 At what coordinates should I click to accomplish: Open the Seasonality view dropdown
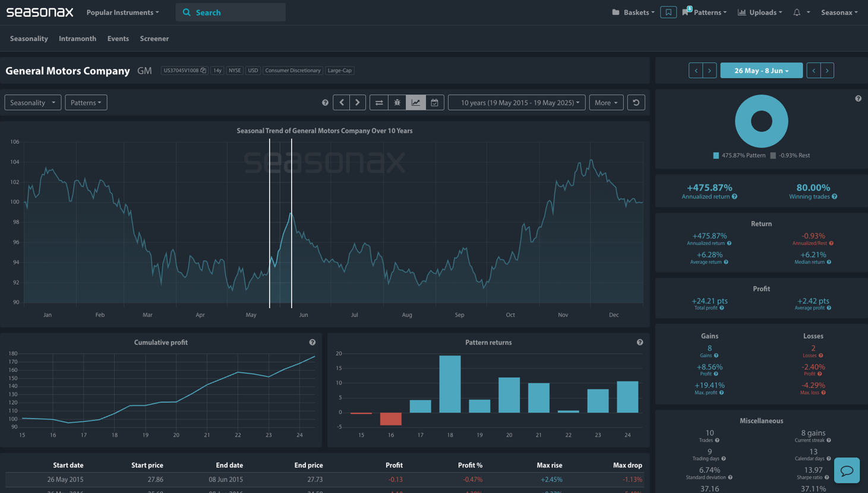click(33, 103)
